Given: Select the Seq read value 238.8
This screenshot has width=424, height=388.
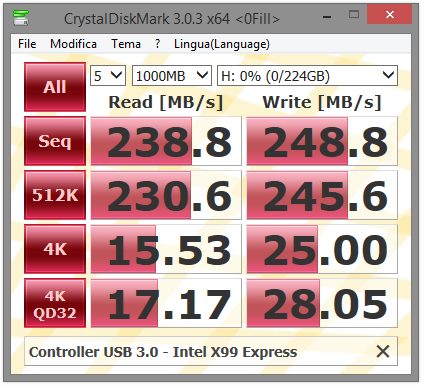Looking at the screenshot, I should point(166,141).
